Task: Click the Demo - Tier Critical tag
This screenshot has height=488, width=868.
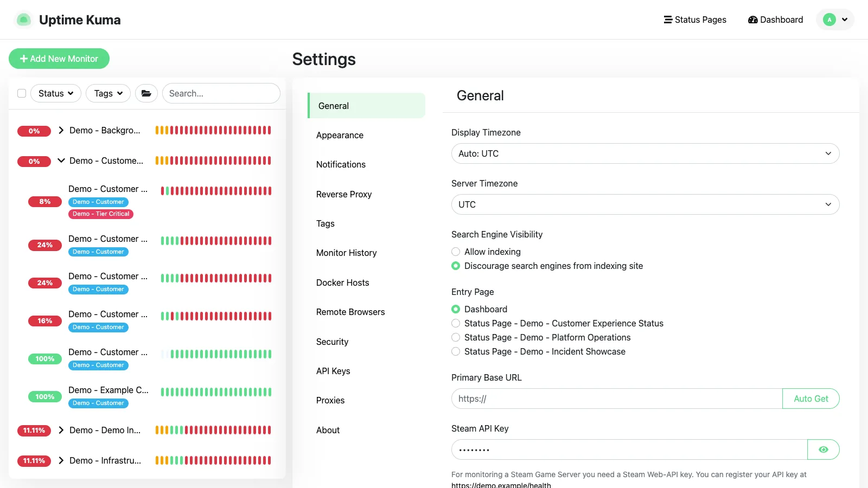Action: pos(101,214)
